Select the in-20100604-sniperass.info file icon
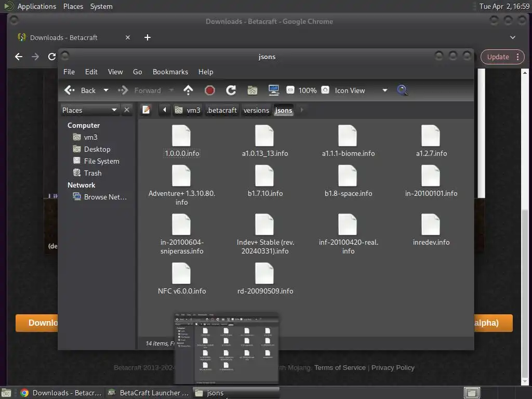 (x=181, y=224)
